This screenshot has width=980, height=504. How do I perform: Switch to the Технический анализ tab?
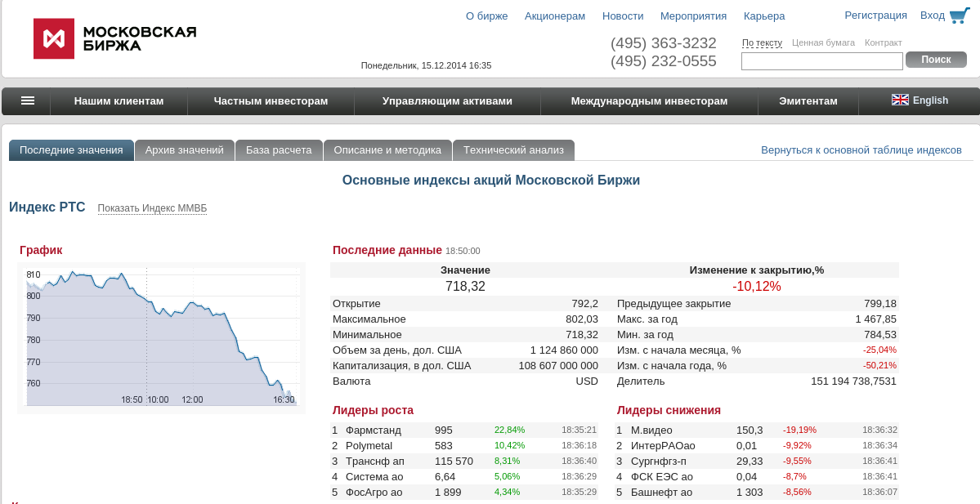pos(513,149)
